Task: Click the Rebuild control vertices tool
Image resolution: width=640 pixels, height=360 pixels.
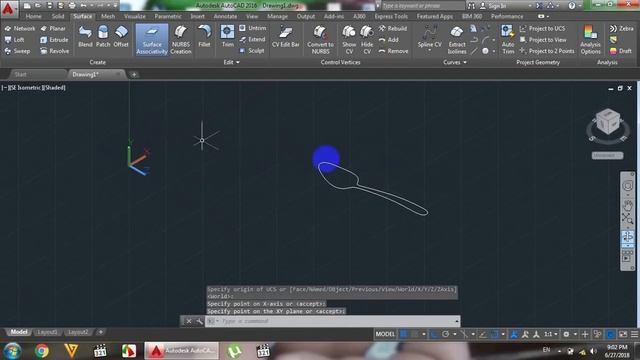Action: (393, 29)
